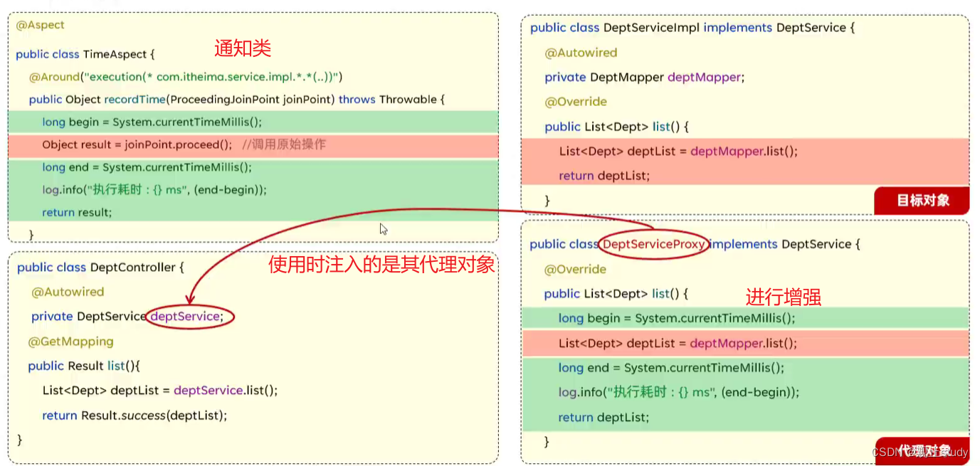Click 'long end' line in DeptServiceProxy
Screen dimensions: 980x466
click(x=671, y=368)
